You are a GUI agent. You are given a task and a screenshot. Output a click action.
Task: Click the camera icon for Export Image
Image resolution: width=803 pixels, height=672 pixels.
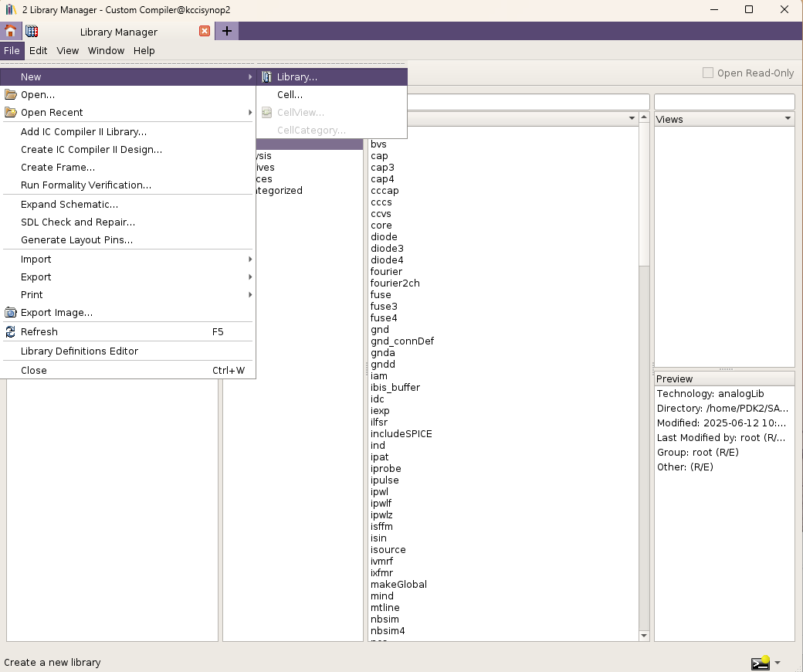[10, 312]
